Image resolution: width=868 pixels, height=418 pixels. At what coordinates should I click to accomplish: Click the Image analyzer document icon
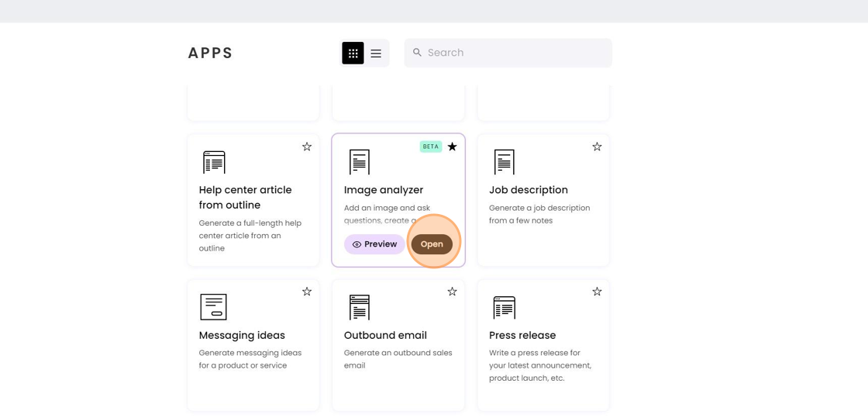point(360,161)
